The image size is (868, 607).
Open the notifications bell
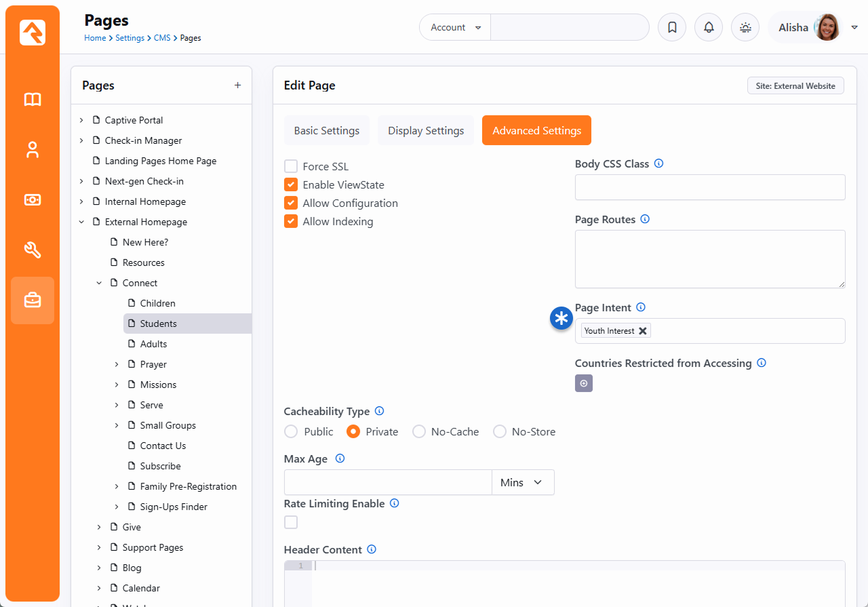click(709, 28)
